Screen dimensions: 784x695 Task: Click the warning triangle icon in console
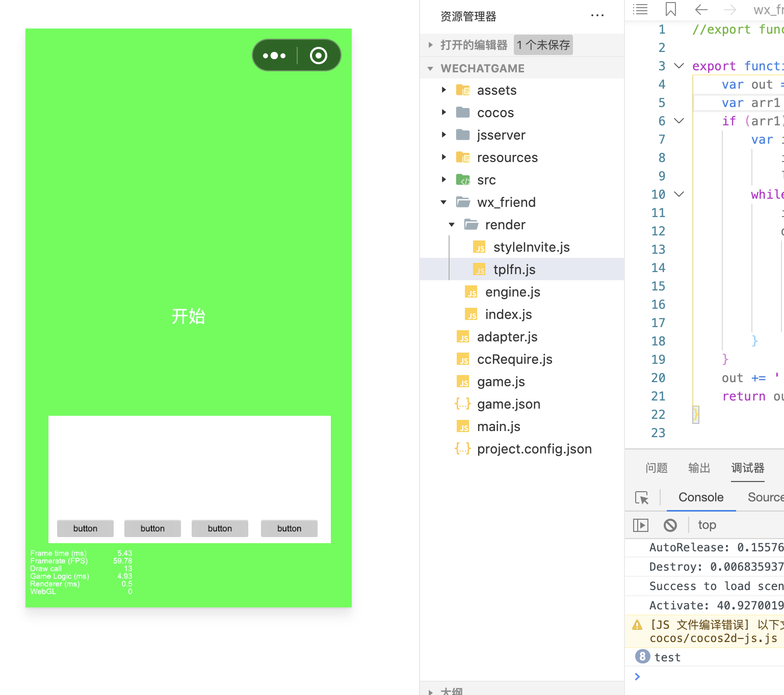pos(637,625)
